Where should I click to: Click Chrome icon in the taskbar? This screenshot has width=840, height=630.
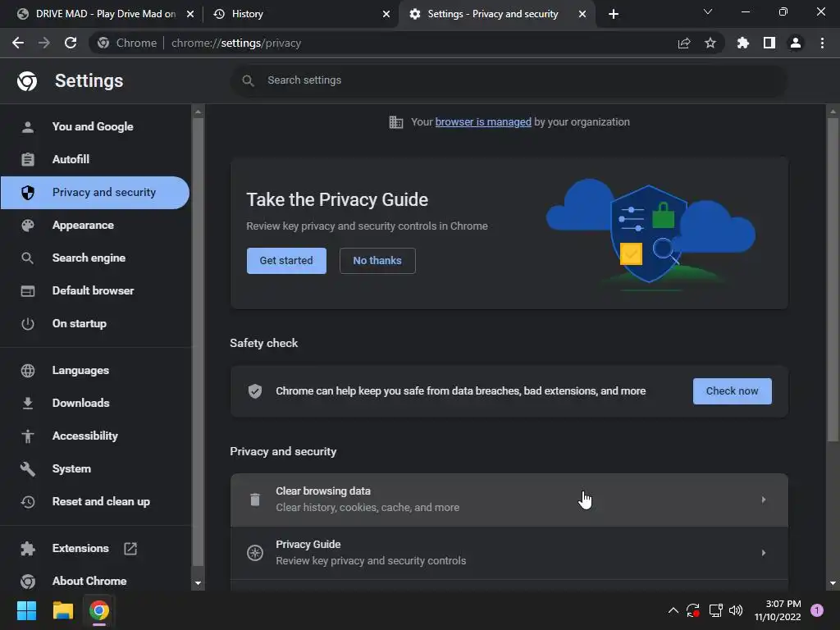[99, 610]
